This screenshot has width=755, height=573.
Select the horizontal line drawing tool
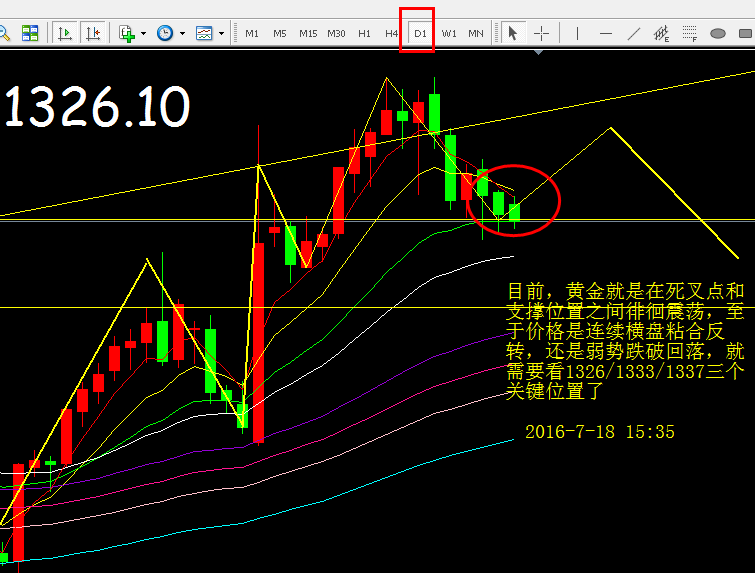pyautogui.click(x=606, y=33)
